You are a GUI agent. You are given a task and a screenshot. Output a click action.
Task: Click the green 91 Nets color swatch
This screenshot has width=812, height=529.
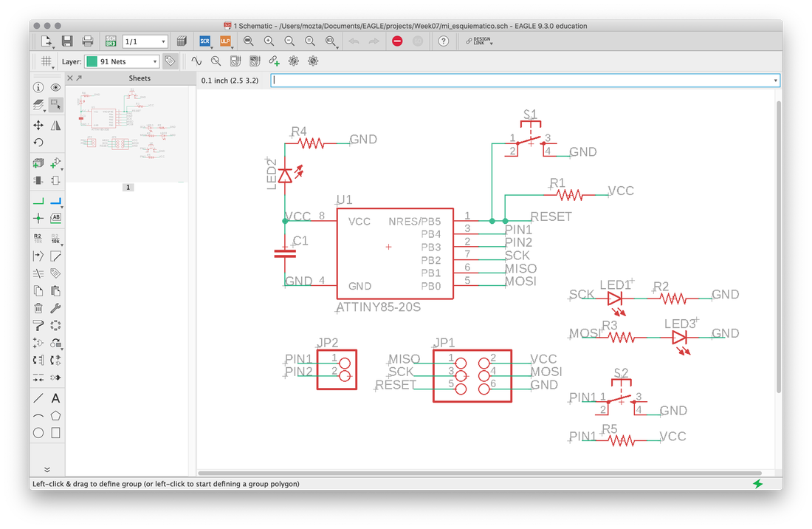point(92,61)
